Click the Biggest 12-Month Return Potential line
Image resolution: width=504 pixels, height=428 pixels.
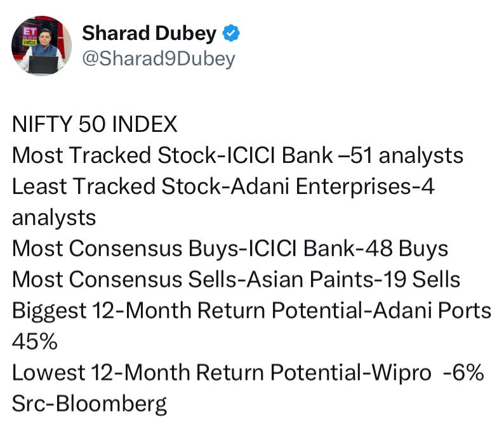pyautogui.click(x=251, y=325)
